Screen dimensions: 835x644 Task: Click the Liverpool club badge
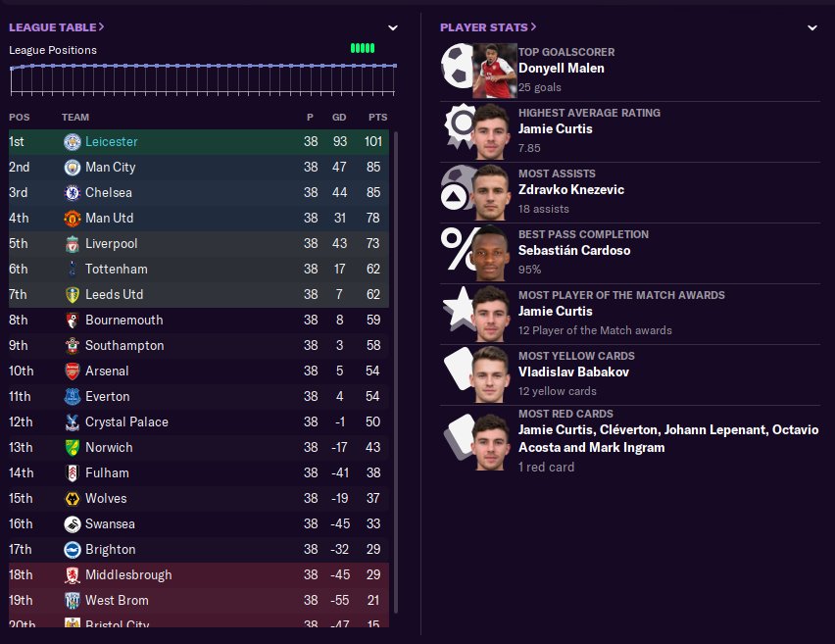click(72, 244)
